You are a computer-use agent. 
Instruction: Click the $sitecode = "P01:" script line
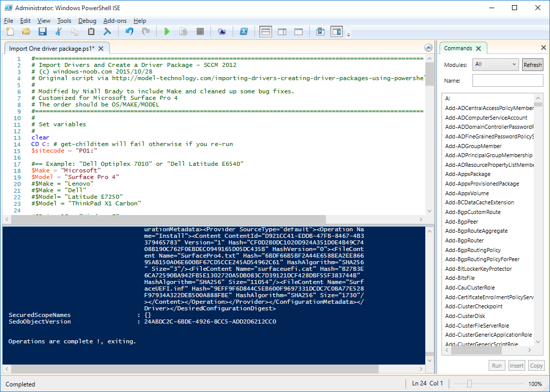64,151
